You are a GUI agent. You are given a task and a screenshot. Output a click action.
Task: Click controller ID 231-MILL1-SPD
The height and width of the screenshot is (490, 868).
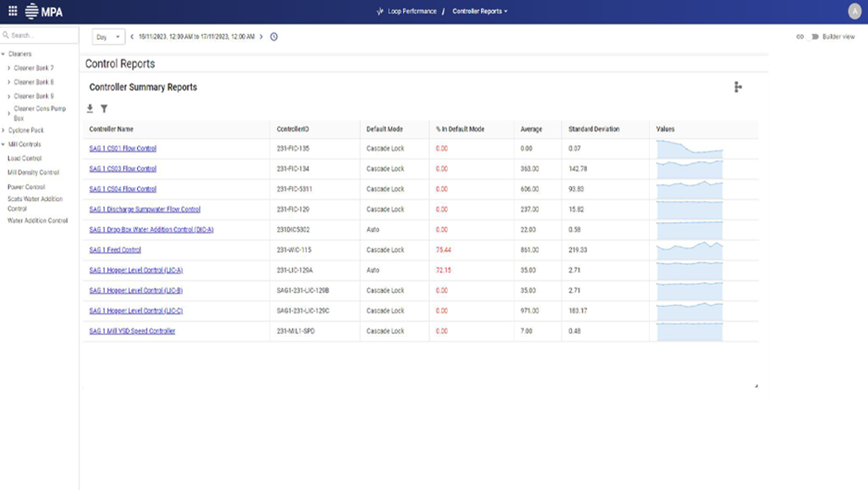click(295, 331)
